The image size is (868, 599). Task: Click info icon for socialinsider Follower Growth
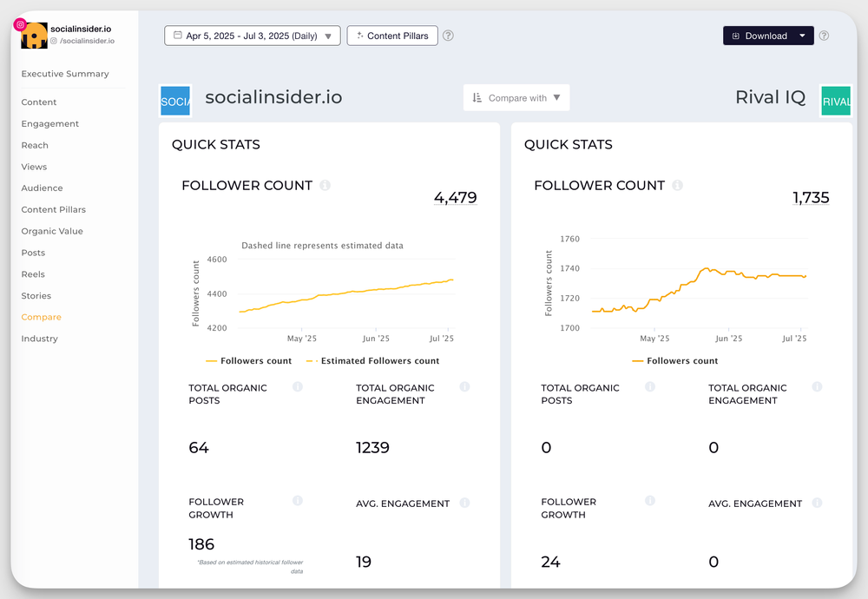point(298,501)
